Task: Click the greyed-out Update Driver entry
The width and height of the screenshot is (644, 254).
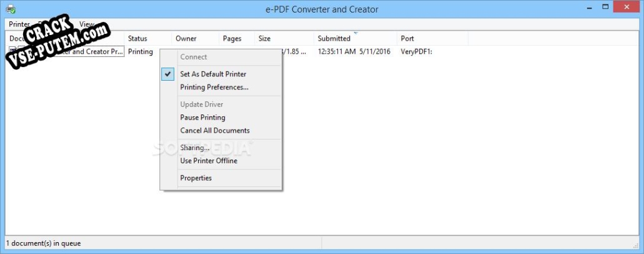Action: pos(202,104)
